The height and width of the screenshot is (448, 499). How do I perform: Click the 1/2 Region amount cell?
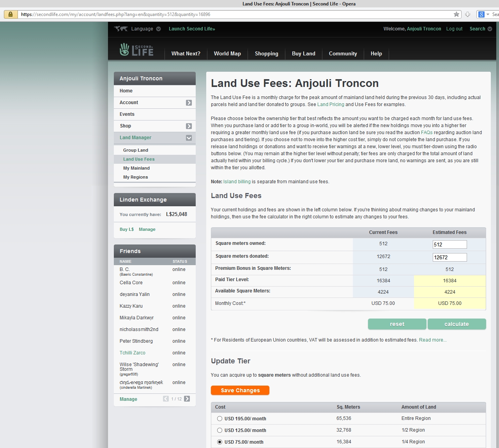click(x=413, y=430)
